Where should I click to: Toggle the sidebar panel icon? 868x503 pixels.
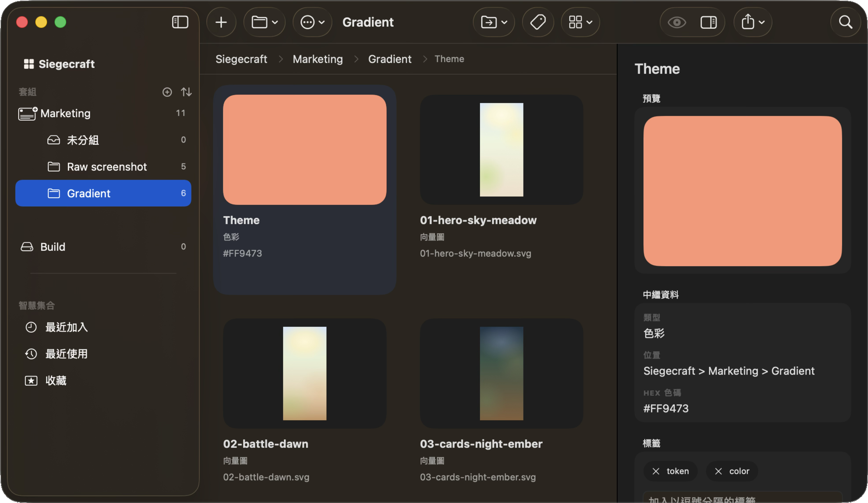point(180,22)
